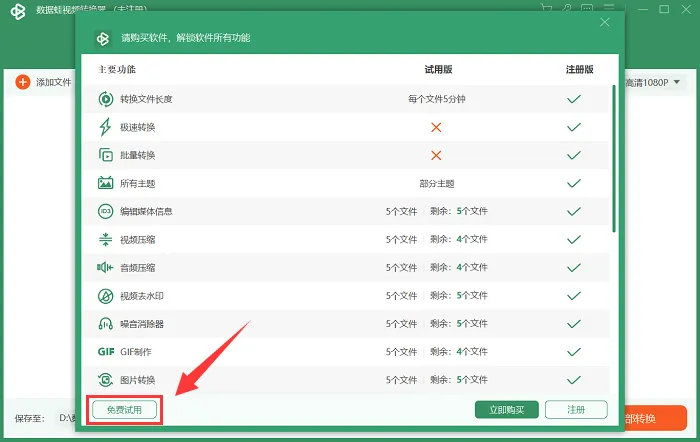Click the 批量转换 feature label
Viewport: 700px width, 442px height.
coord(138,155)
